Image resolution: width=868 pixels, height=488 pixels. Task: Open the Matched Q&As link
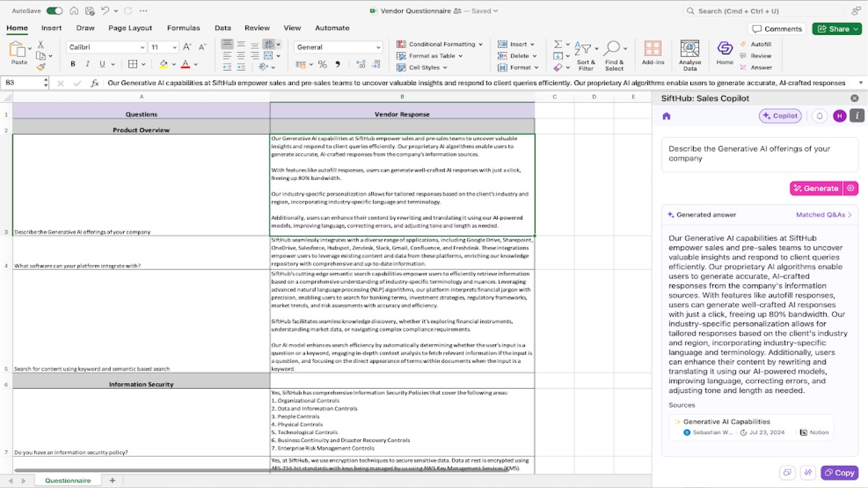(824, 215)
